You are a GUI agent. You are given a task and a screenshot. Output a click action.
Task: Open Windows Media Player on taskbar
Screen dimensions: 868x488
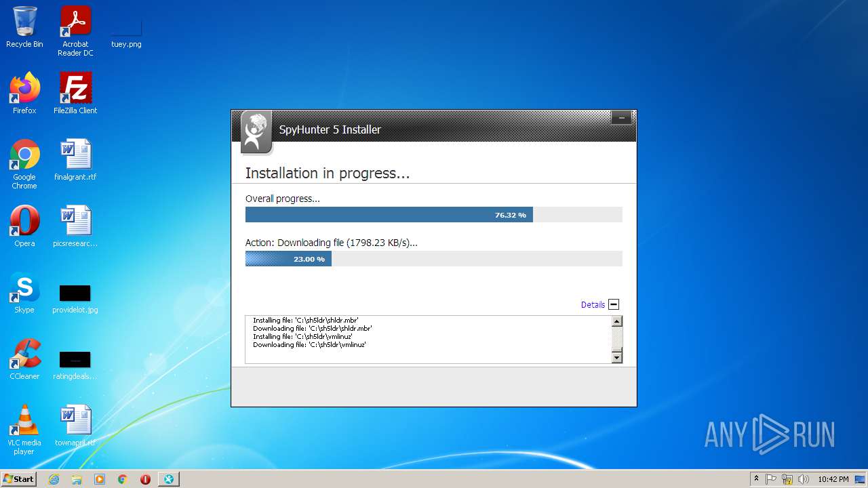(x=100, y=479)
